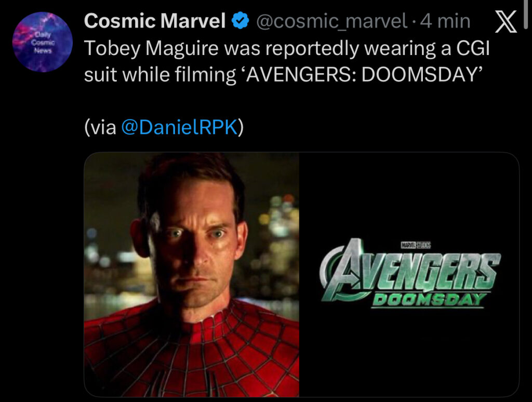Click the green 'DOOMSDAY' text in logo

click(x=429, y=299)
